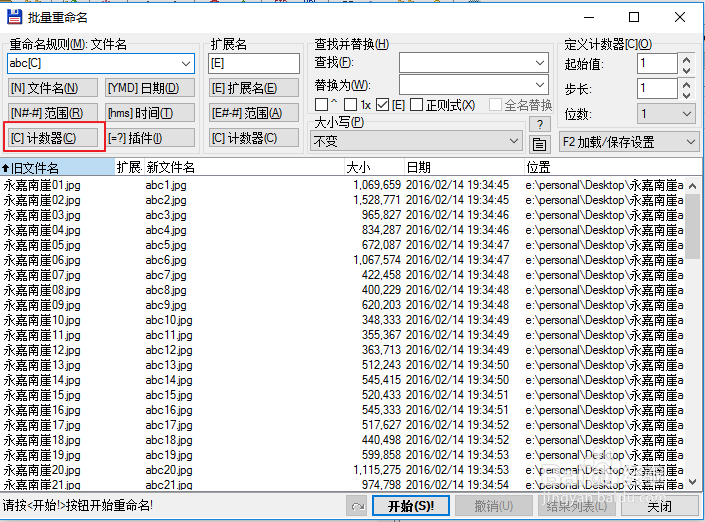Open the 位数 digits dropdown
Screen dimensions: 705x522
[x=687, y=114]
